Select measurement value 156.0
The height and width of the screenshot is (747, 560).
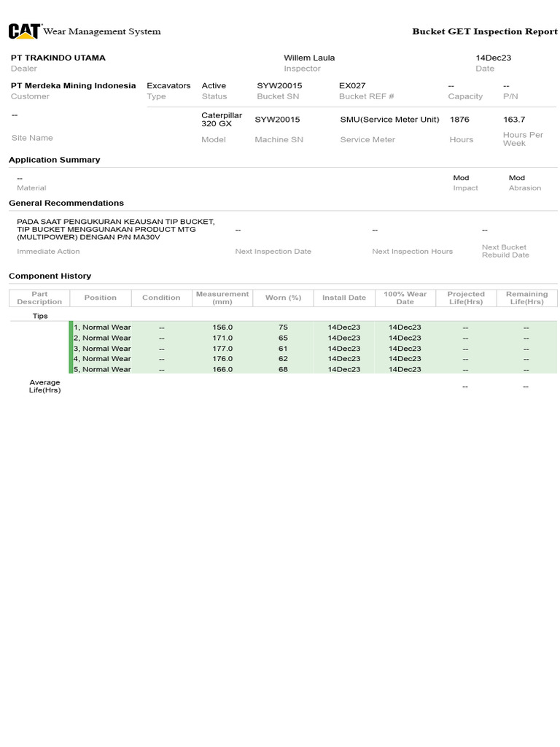pos(222,328)
